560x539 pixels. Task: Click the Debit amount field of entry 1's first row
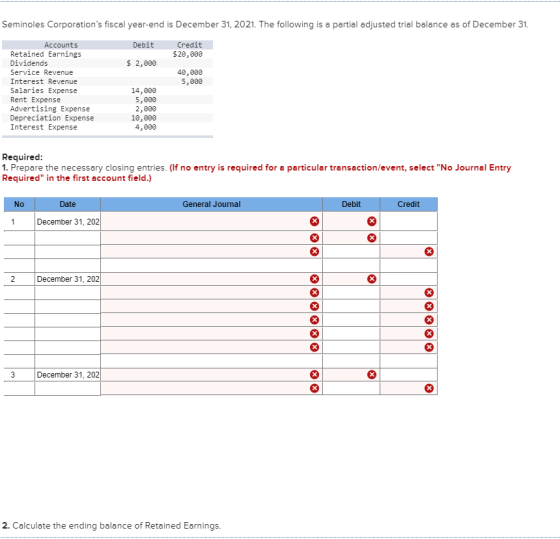coord(351,221)
